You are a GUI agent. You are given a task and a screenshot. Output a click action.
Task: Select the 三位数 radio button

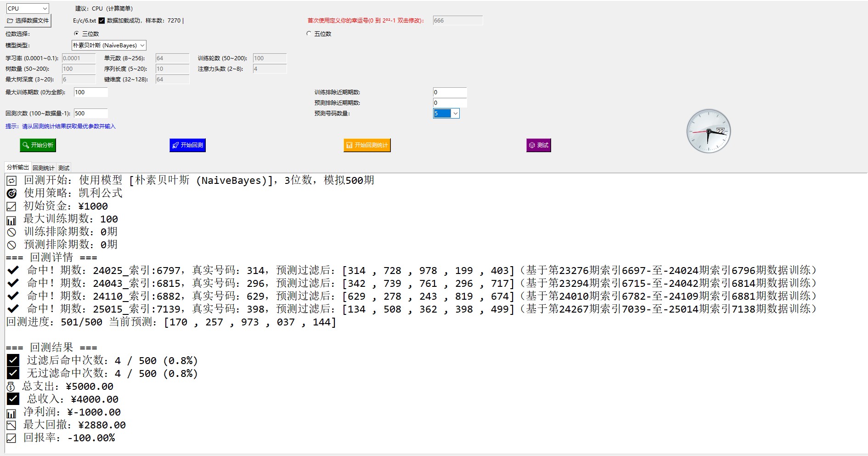pyautogui.click(x=76, y=34)
